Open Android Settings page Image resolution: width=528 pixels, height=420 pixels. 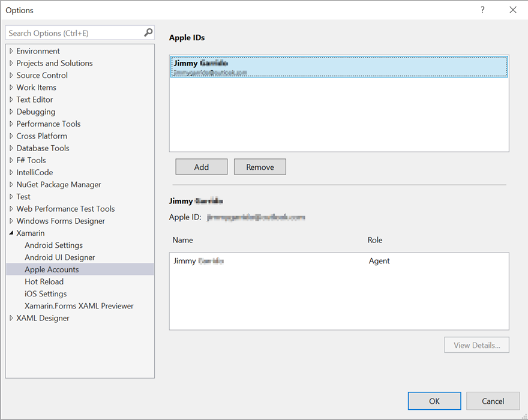(53, 245)
